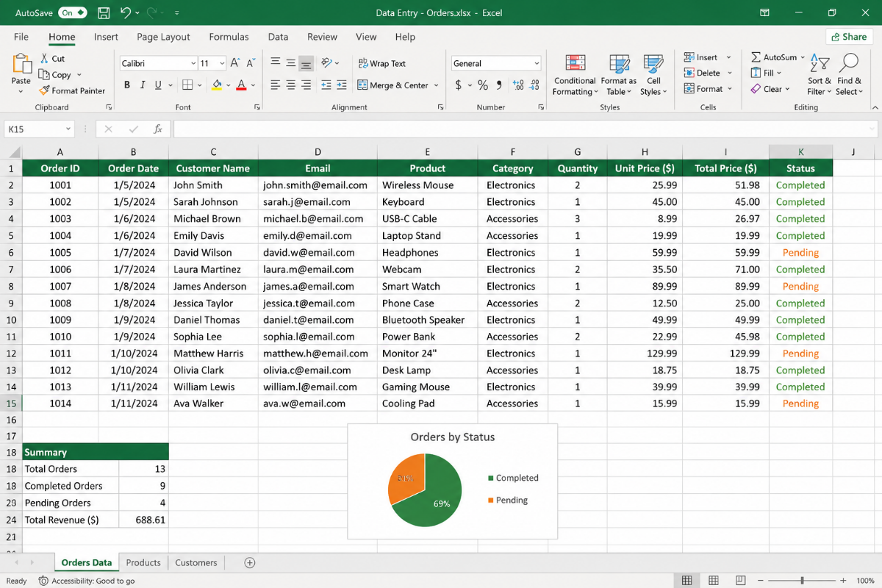Expand the Copy dropdown arrow
The image size is (882, 588).
pos(79,75)
